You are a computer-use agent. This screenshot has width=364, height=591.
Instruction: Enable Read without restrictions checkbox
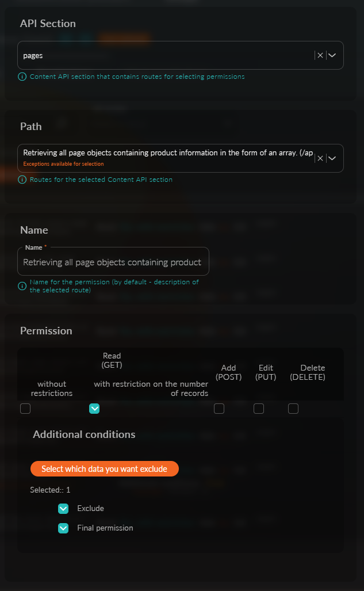pyautogui.click(x=25, y=409)
